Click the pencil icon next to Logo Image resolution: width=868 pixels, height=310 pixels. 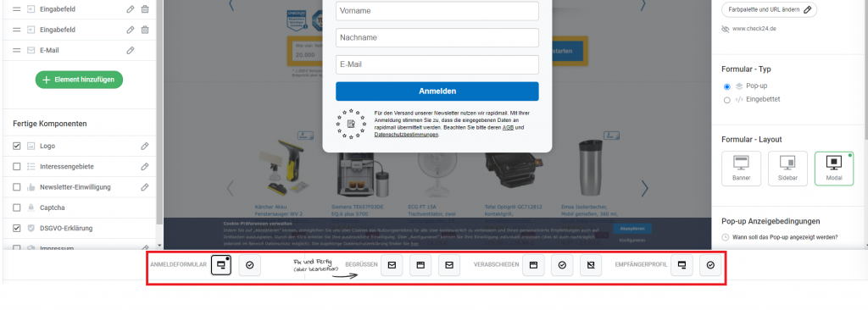click(x=144, y=147)
